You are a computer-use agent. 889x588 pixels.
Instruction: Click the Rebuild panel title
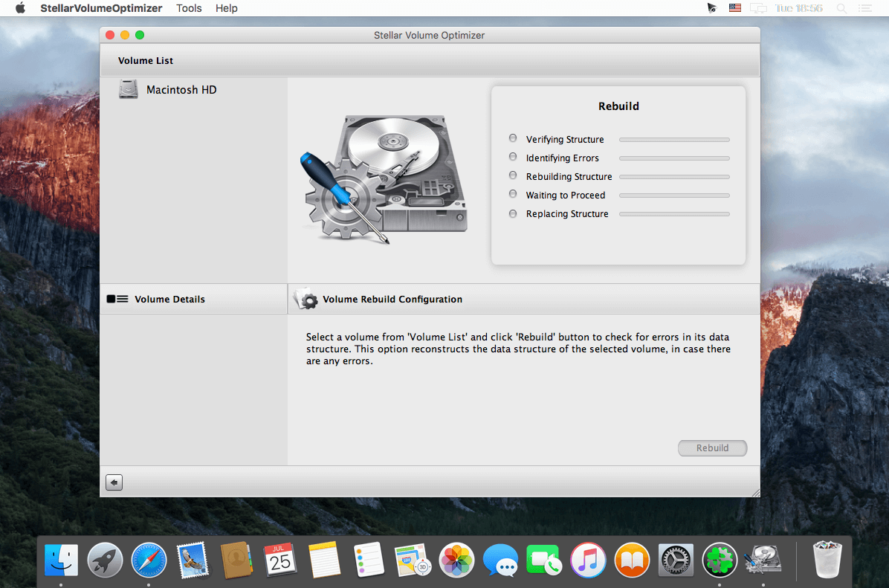pyautogui.click(x=618, y=106)
